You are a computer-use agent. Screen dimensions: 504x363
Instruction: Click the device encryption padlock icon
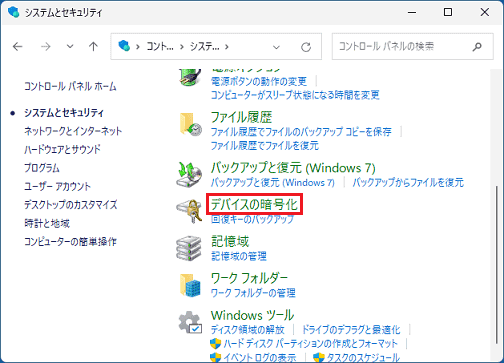point(189,211)
